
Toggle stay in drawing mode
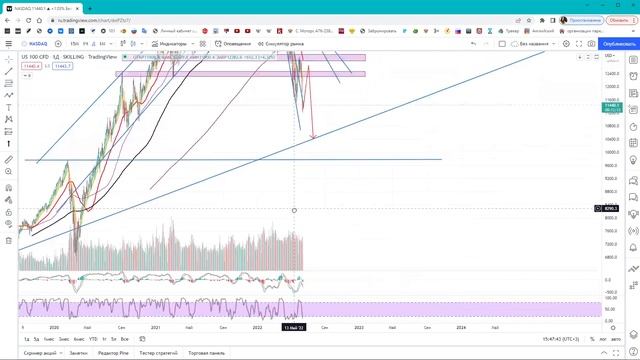click(x=9, y=200)
